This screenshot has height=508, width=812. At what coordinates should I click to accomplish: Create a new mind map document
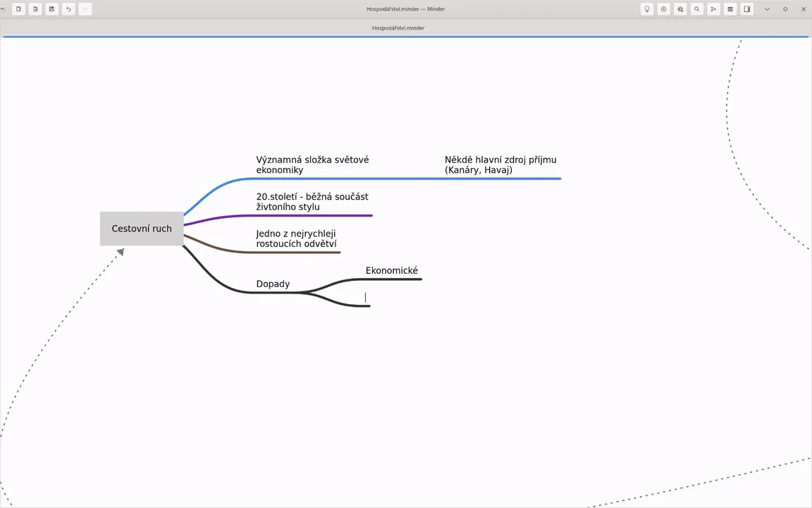click(18, 8)
